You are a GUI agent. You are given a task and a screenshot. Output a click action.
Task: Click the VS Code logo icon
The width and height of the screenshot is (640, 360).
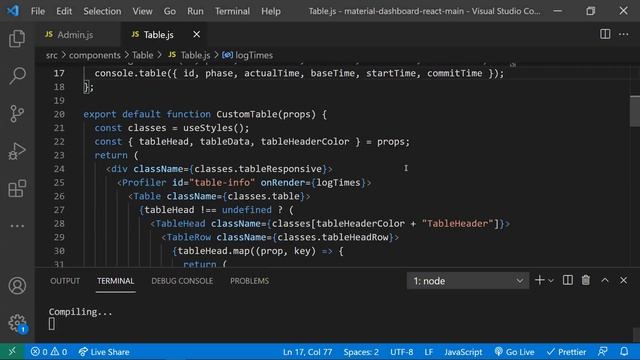point(13,11)
